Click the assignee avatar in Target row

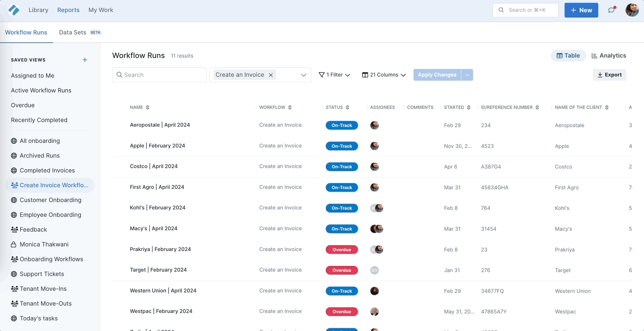coord(375,270)
